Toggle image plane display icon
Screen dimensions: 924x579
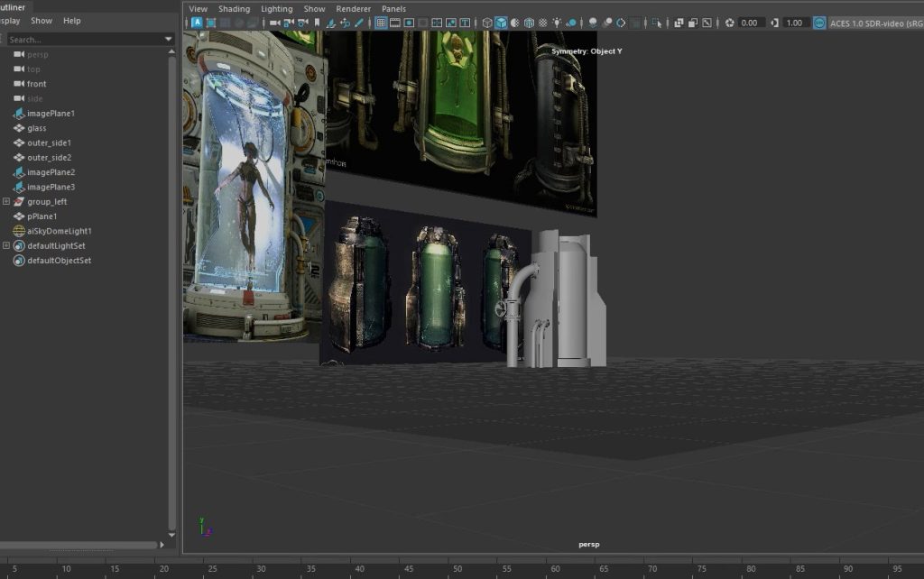pos(331,23)
